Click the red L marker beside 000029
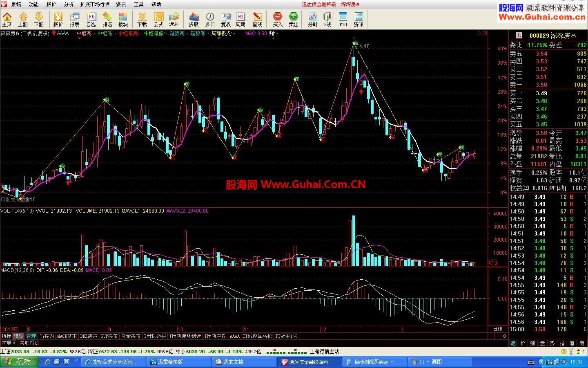The image size is (588, 368). click(x=519, y=36)
